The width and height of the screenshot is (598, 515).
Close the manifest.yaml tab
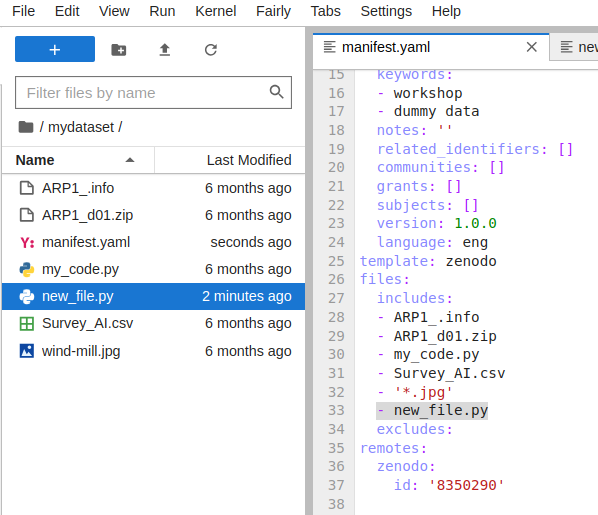pyautogui.click(x=531, y=47)
